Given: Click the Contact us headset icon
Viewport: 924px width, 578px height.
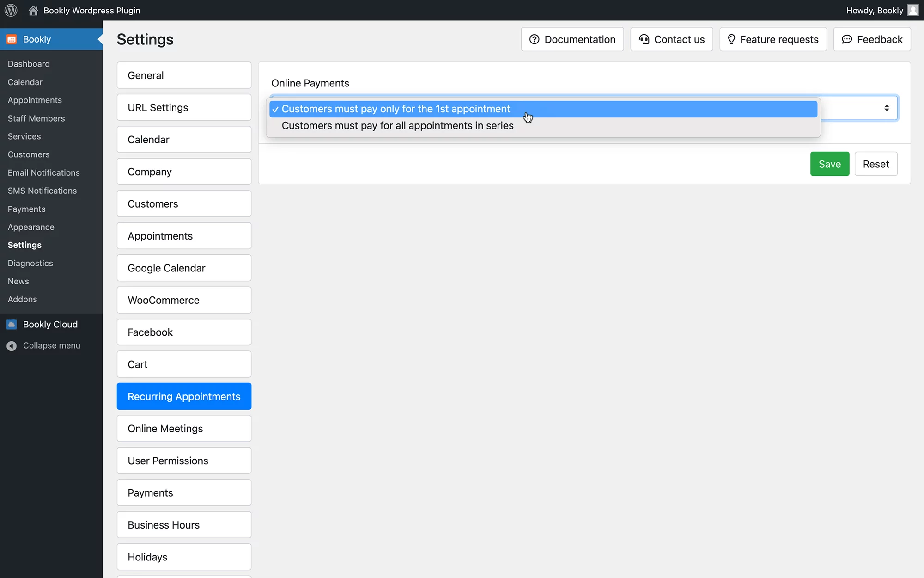Looking at the screenshot, I should [x=644, y=39].
